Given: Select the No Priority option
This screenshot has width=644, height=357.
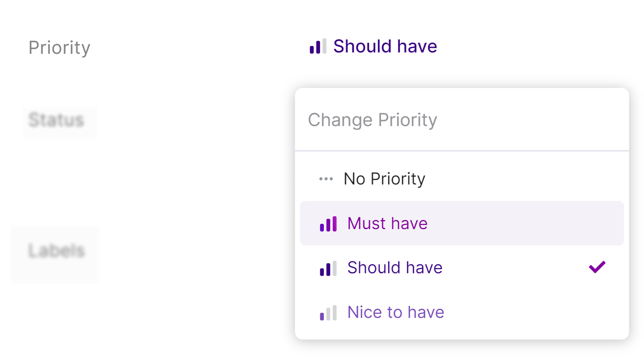Looking at the screenshot, I should tap(462, 178).
